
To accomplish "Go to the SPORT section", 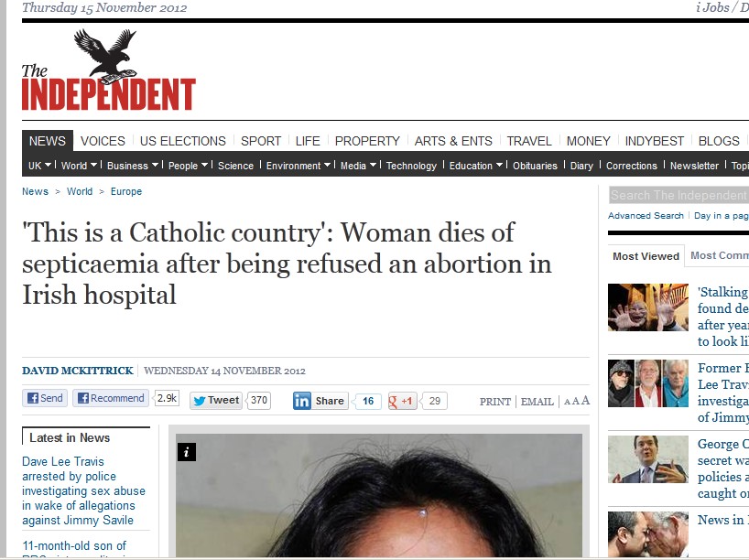I will click(261, 141).
